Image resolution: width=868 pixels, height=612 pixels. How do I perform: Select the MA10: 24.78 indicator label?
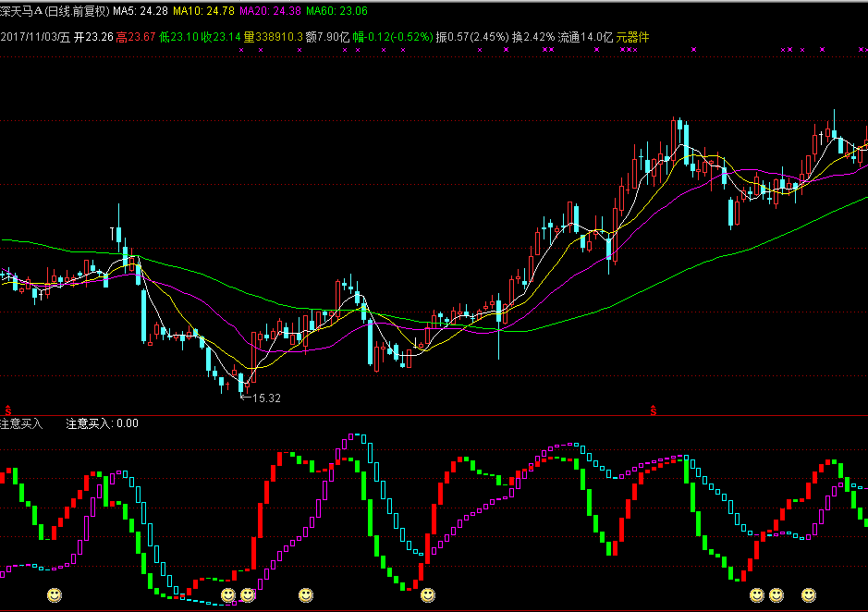203,11
